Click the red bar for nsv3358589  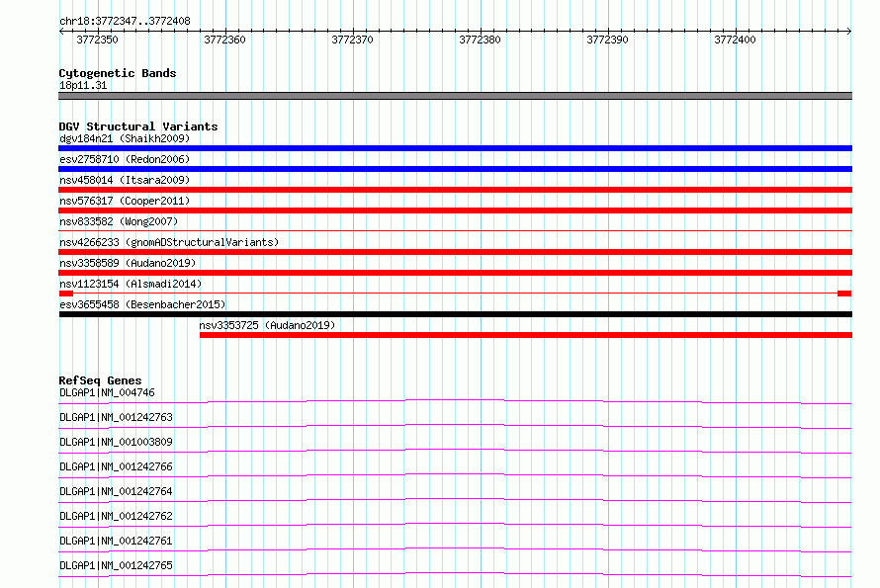point(455,273)
